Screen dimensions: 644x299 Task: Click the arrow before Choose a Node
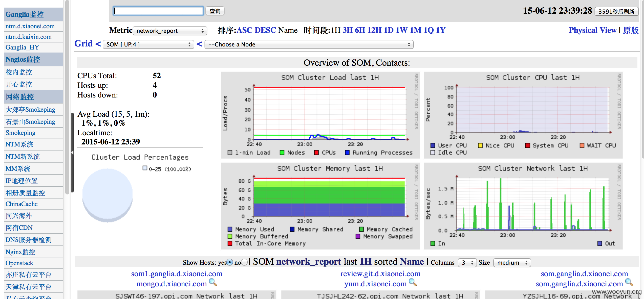pos(199,44)
